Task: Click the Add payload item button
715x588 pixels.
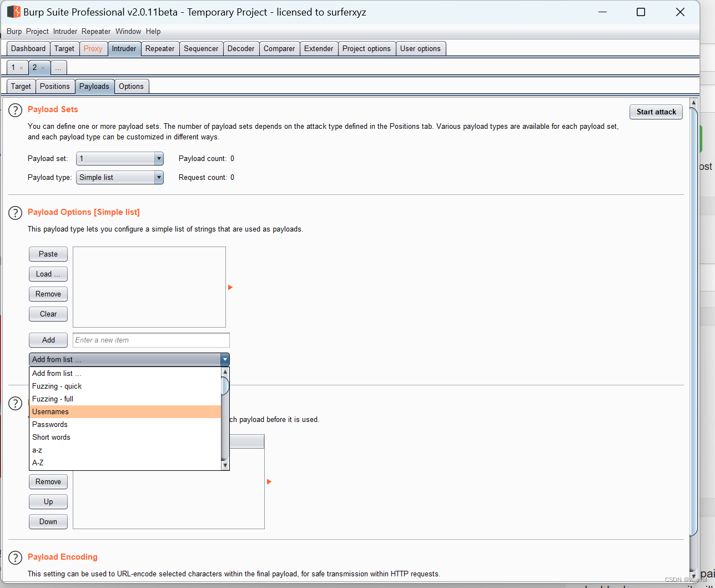Action: coord(48,340)
